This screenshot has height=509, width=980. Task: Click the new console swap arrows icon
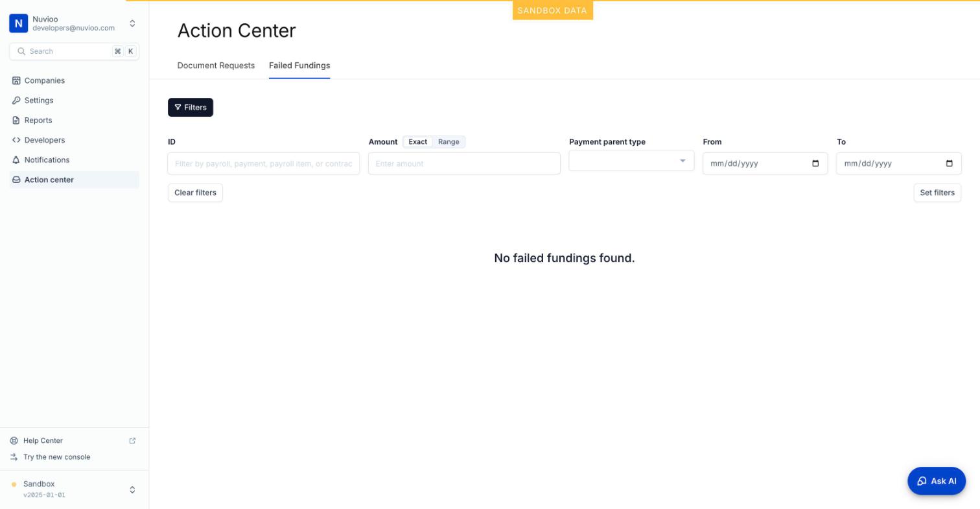(x=14, y=457)
